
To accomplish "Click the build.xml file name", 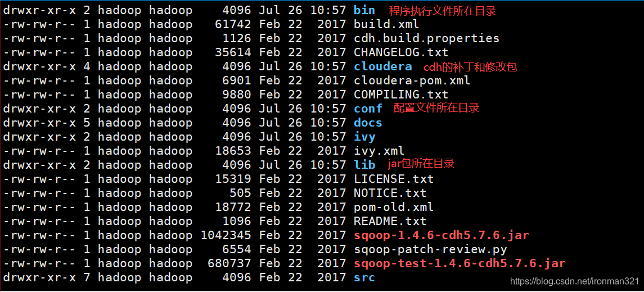I will coord(386,25).
